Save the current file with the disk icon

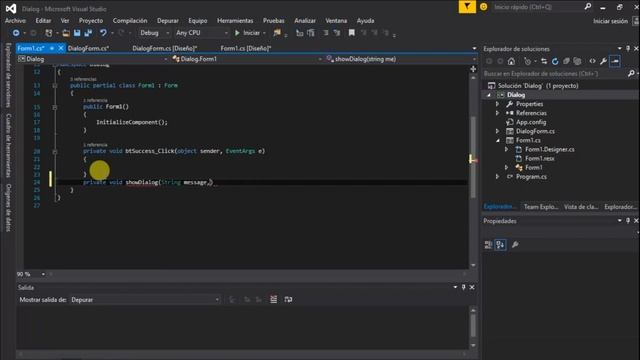click(77, 33)
